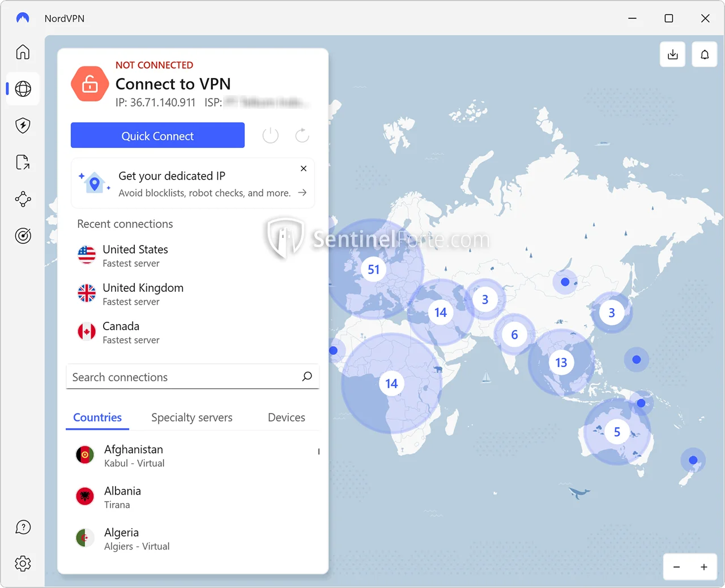This screenshot has height=588, width=725.
Task: Dismiss the dedicated IP banner
Action: (304, 168)
